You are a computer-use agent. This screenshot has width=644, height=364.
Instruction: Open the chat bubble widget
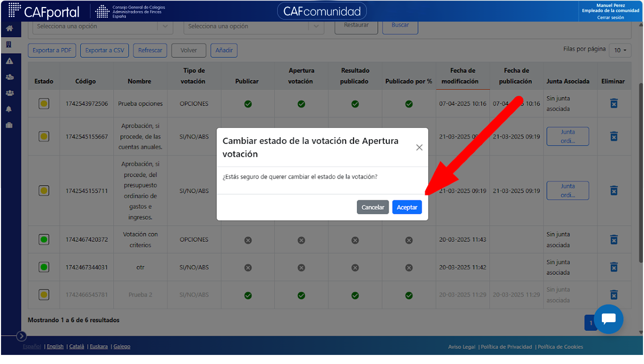608,319
